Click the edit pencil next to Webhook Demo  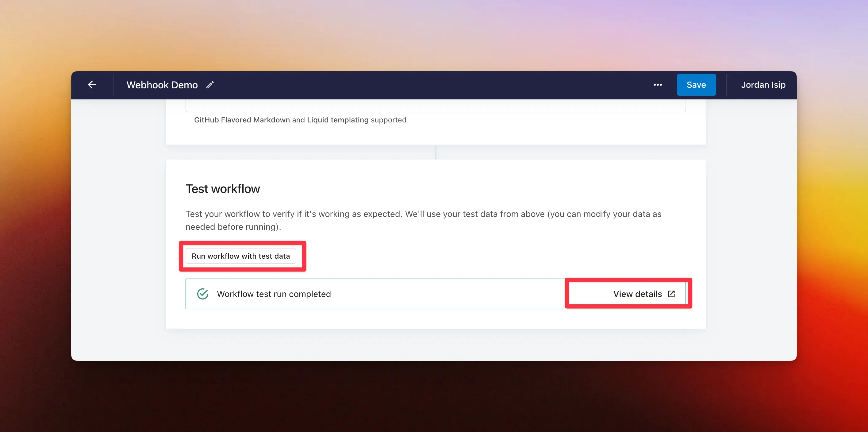pos(209,85)
